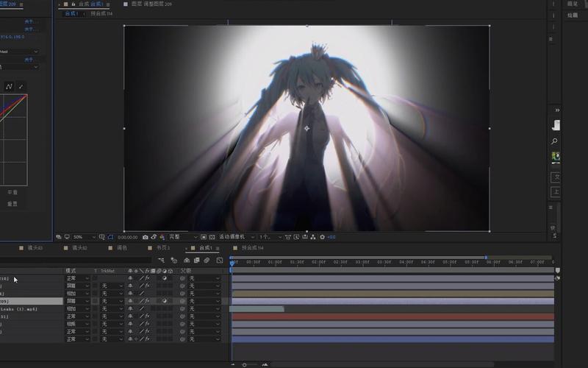
Task: Take a snapshot with the camera icon
Action: (x=145, y=237)
